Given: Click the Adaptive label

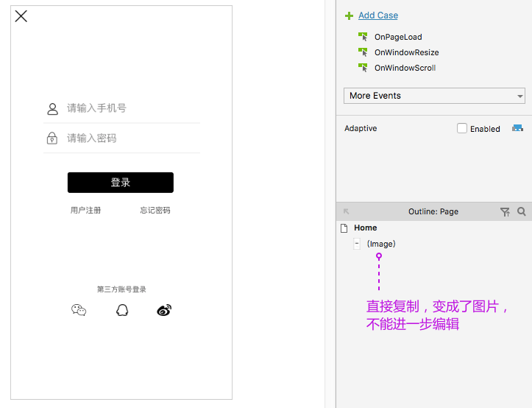Looking at the screenshot, I should pos(361,128).
